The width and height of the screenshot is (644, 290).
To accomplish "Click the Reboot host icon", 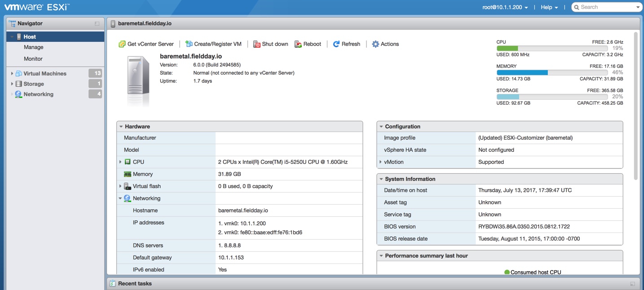I will pos(298,44).
